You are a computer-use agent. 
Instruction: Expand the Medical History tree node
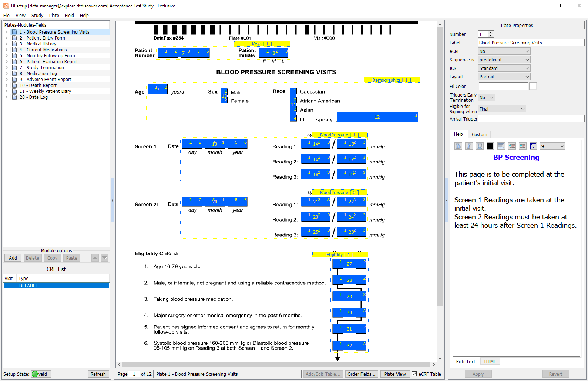(x=6, y=44)
